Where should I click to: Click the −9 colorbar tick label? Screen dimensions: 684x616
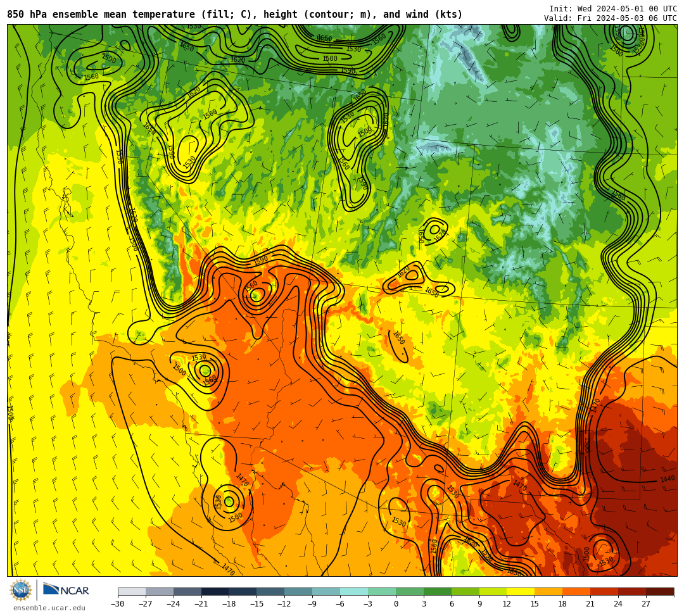point(312,604)
